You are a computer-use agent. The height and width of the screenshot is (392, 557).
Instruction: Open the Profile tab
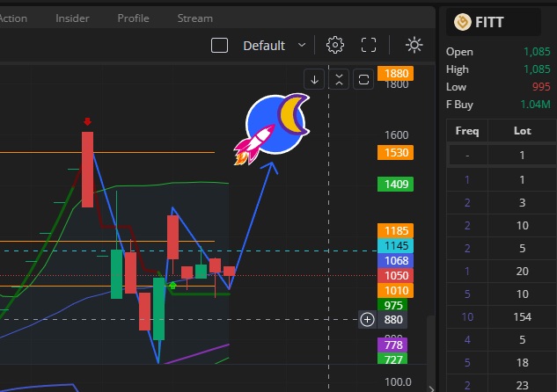pyautogui.click(x=133, y=18)
